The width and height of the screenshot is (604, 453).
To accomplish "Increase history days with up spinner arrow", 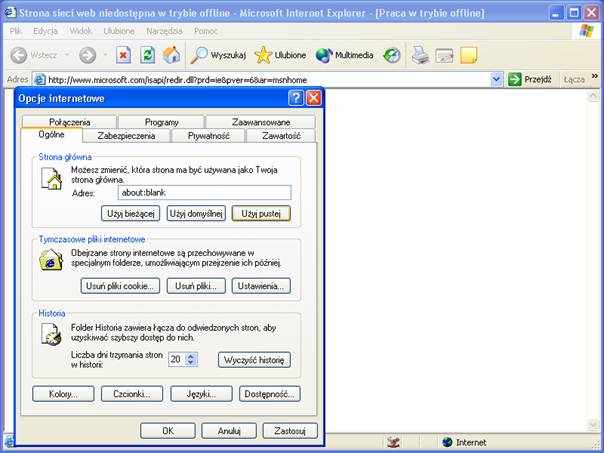I will click(x=191, y=356).
